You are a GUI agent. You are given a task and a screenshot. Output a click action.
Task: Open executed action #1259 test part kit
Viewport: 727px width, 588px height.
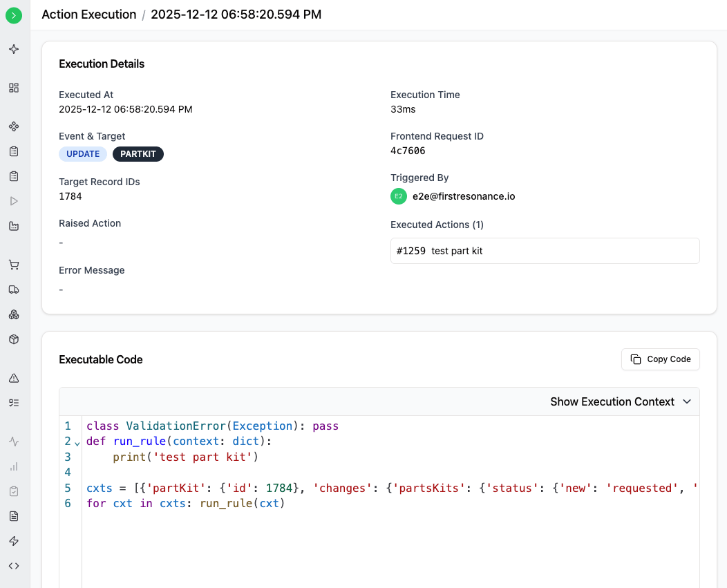(x=545, y=251)
